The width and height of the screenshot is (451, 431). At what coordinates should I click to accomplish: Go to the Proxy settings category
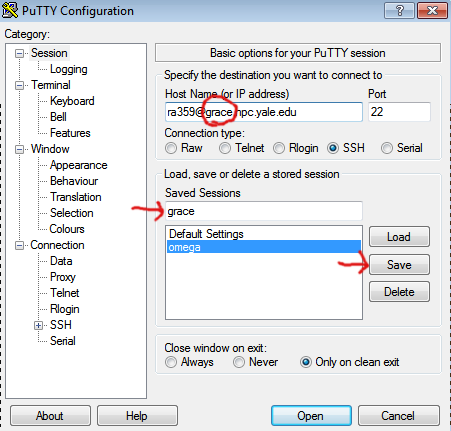pyautogui.click(x=63, y=277)
